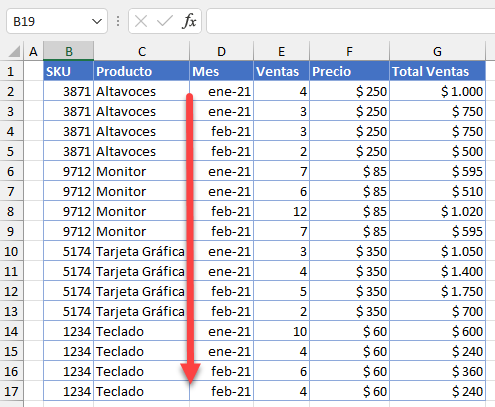Select the Monitor cell in row 6
Image resolution: width=495 pixels, height=407 pixels.
[142, 171]
